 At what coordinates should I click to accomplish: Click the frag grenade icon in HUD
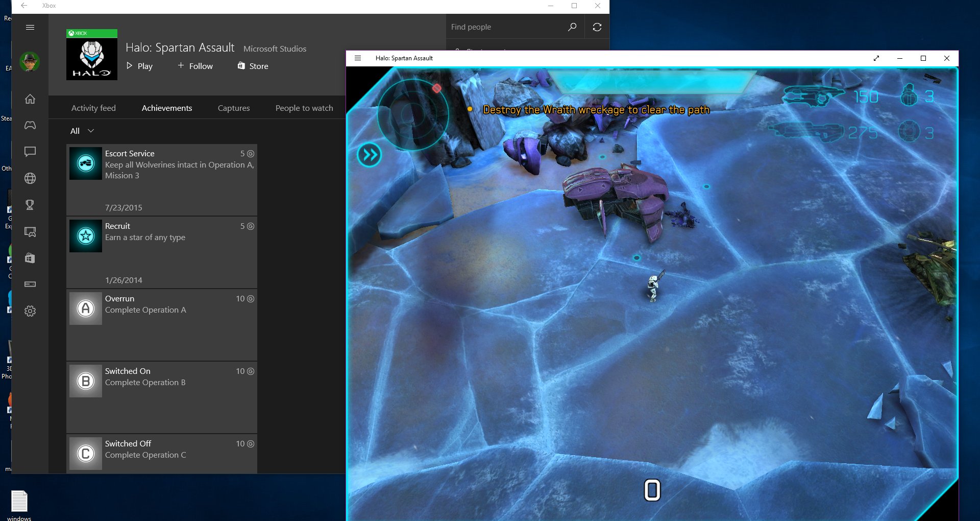coord(909,95)
